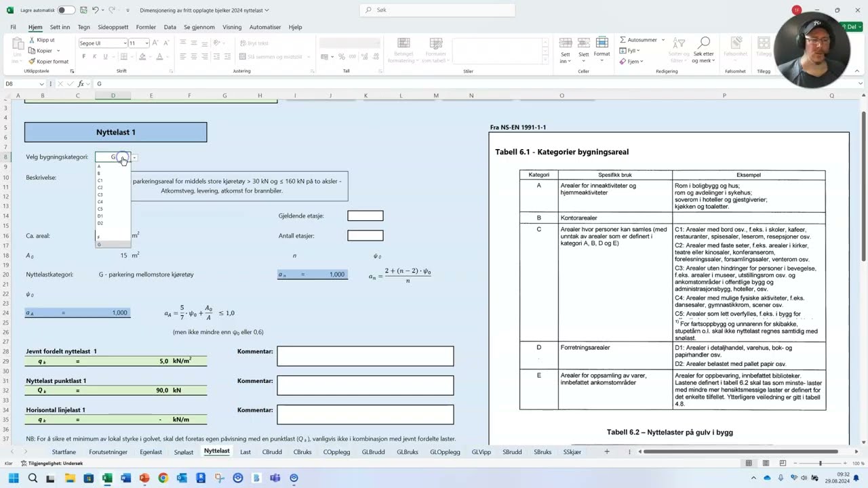Open the Quick Access Toolbar customize arrow
Viewport: 868px width, 488px height.
click(x=128, y=10)
